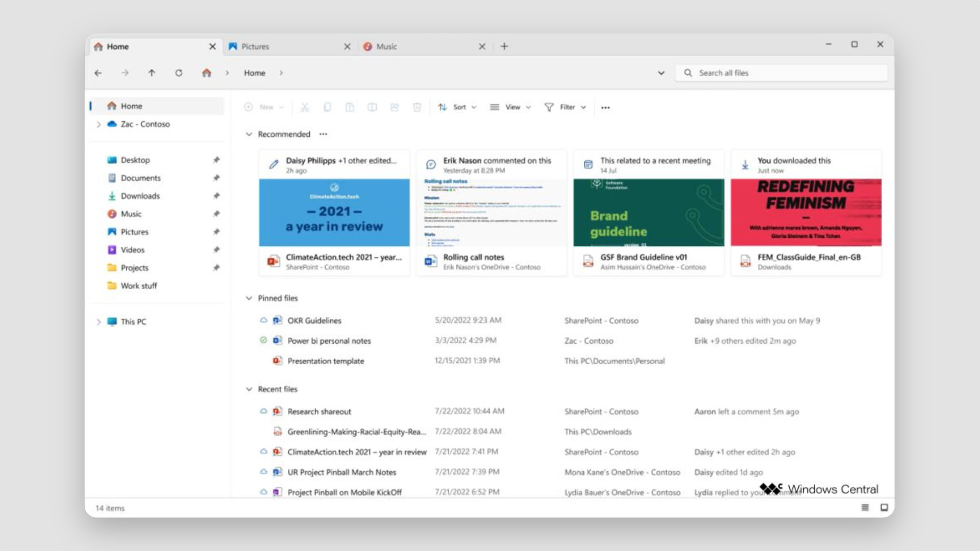Click the PowerPoint icon of Presentation template

277,361
